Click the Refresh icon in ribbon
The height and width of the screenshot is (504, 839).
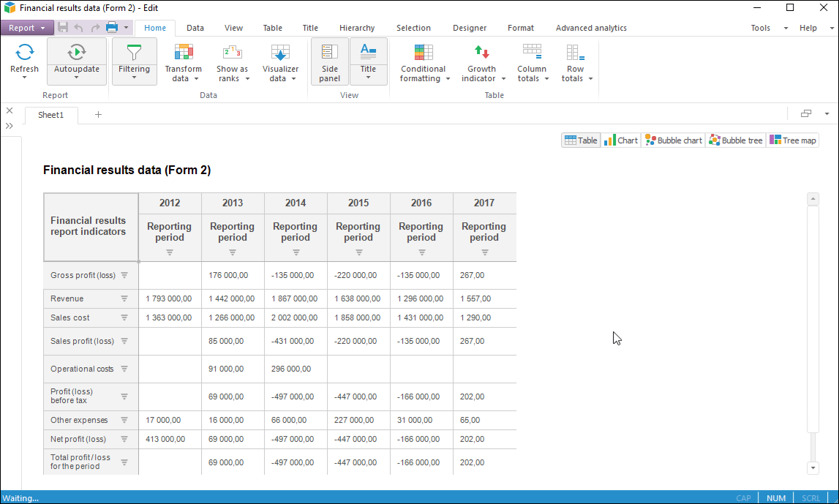coord(24,53)
